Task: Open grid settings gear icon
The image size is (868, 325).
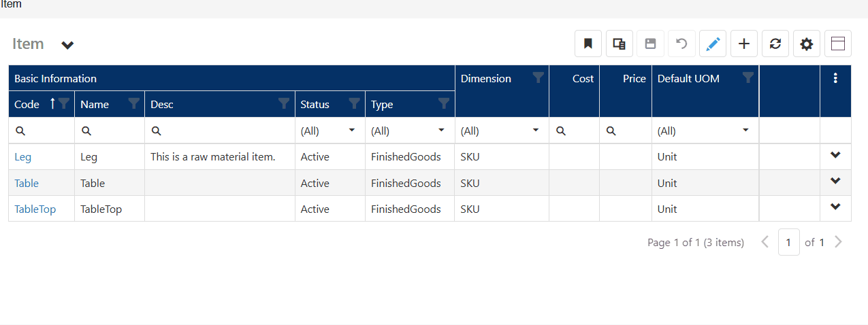Action: pyautogui.click(x=807, y=44)
